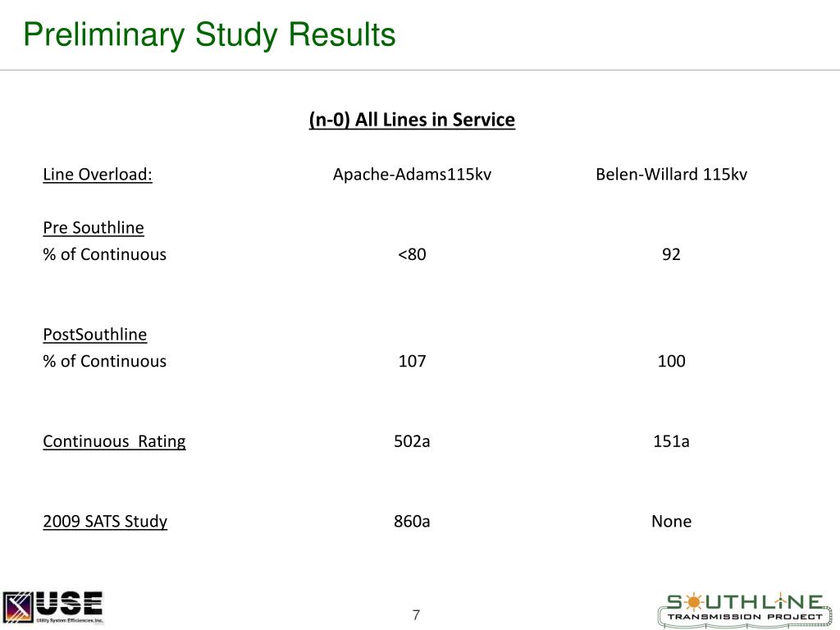The image size is (840, 630).
Task: Select the 107 value under Apache-Adams
Action: coord(412,361)
